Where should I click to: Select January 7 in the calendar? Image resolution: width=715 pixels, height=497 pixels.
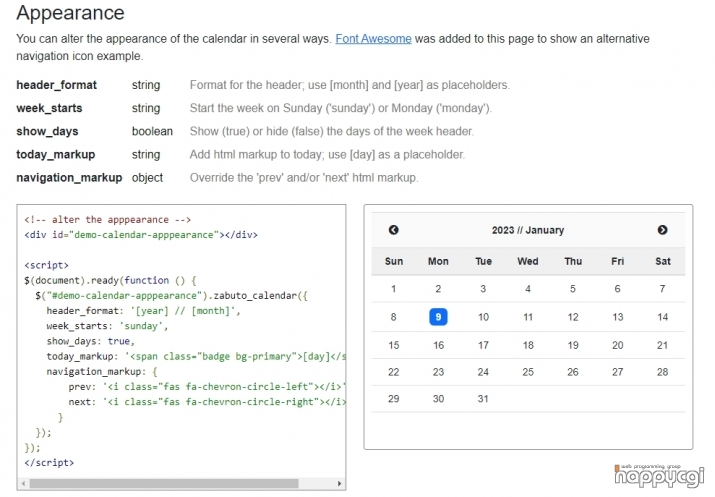663,289
